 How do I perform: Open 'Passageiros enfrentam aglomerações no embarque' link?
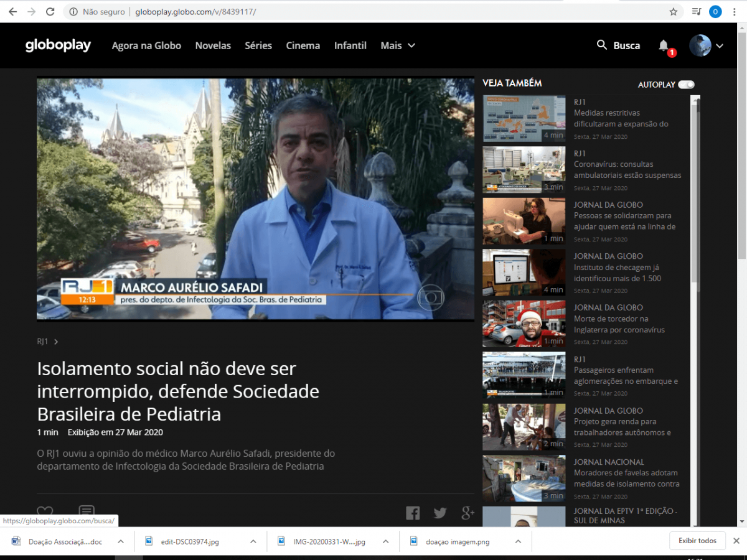(x=626, y=376)
